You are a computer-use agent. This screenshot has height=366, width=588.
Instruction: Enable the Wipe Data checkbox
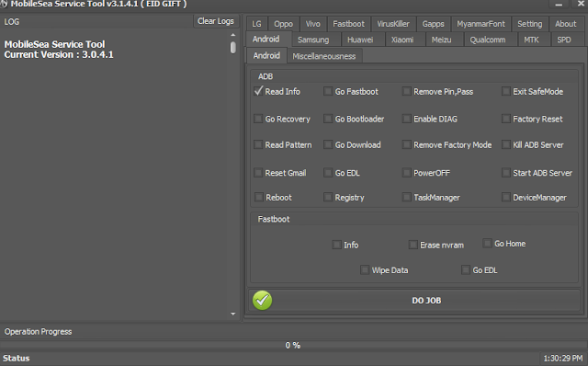click(365, 269)
